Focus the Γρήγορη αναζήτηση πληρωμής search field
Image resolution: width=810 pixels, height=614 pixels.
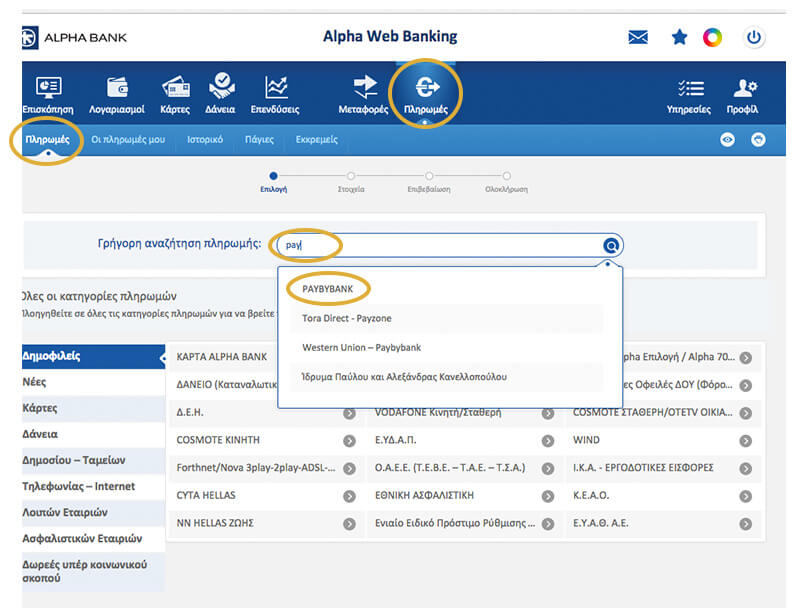[x=449, y=245]
